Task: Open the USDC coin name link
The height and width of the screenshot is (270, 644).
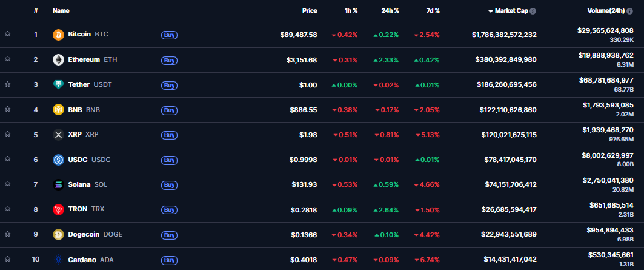Action: click(78, 160)
